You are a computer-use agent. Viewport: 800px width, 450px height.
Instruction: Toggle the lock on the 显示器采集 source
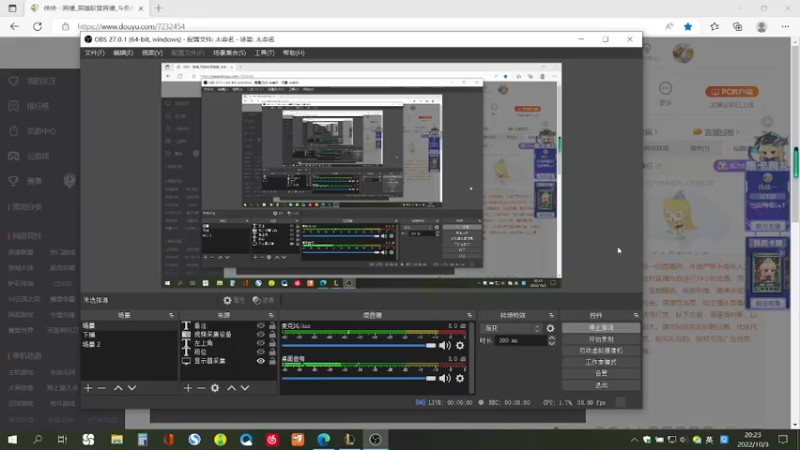(x=272, y=361)
